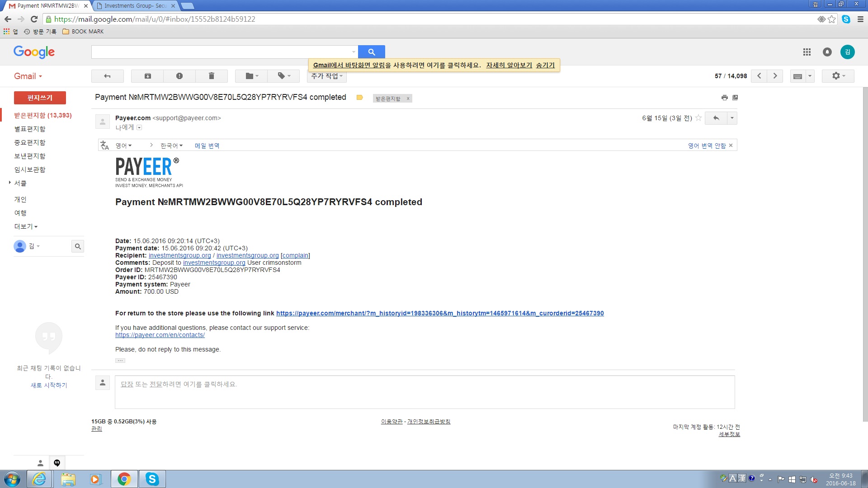
Task: Click back to inbox arrow button
Action: [x=107, y=76]
